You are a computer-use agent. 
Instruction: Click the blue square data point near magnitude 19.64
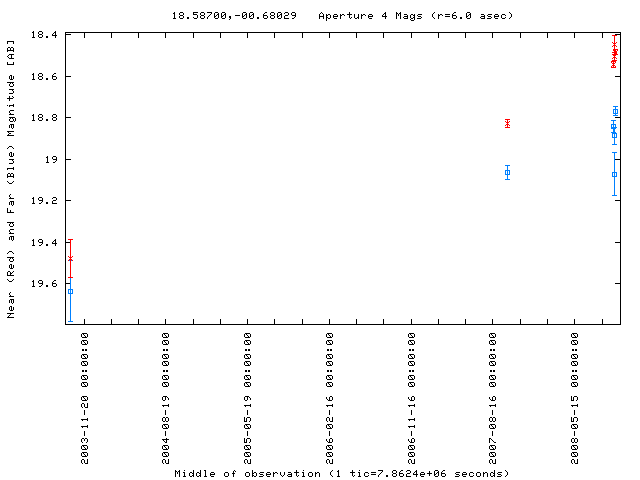pyautogui.click(x=71, y=291)
